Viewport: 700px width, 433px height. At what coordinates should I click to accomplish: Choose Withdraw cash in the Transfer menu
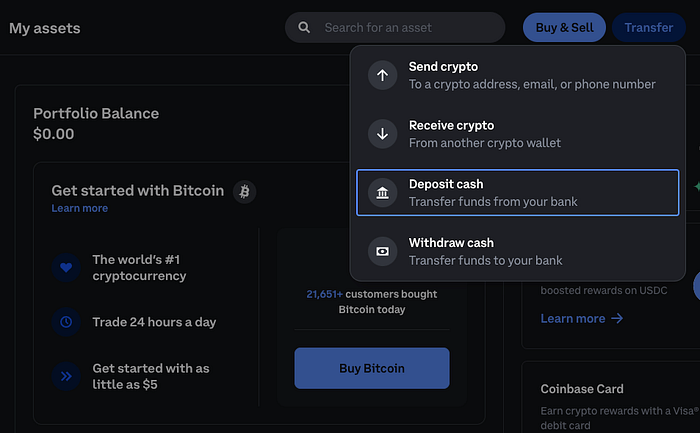pos(517,251)
